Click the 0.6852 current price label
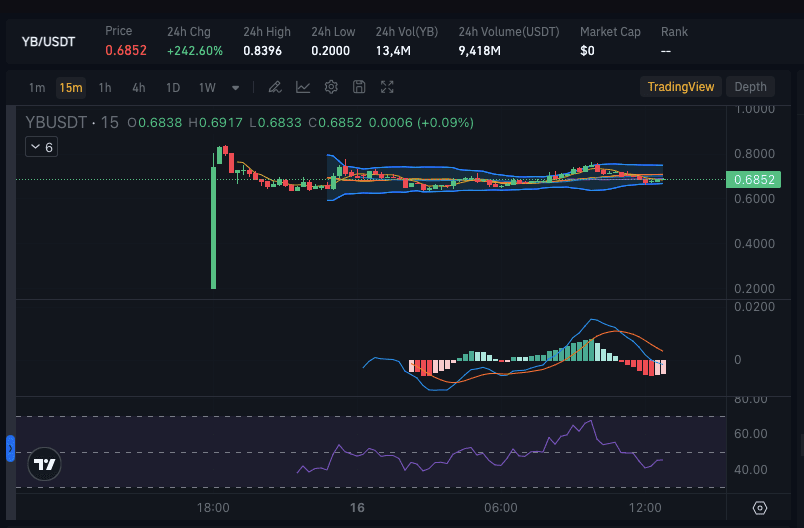Image resolution: width=804 pixels, height=528 pixels. coord(753,180)
